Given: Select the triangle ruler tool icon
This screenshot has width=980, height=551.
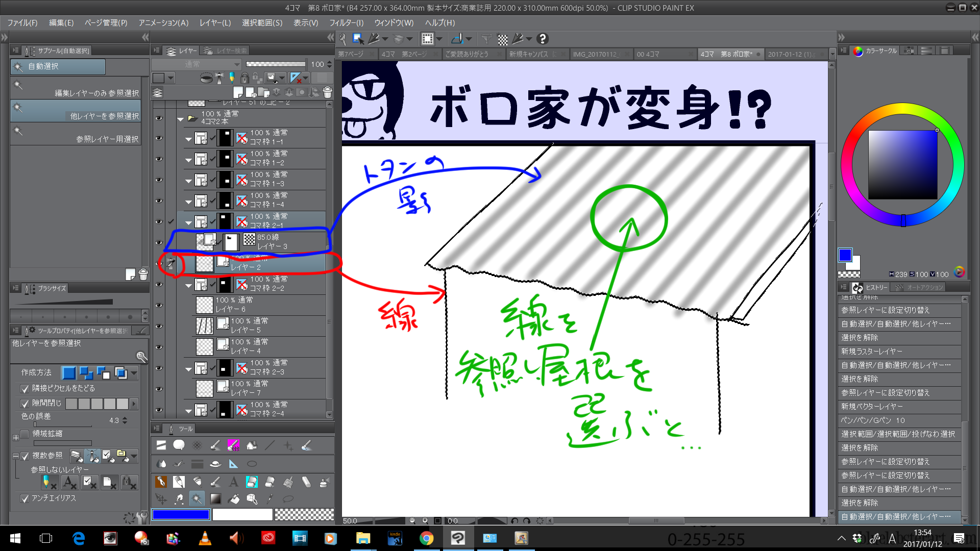Looking at the screenshot, I should [x=233, y=464].
